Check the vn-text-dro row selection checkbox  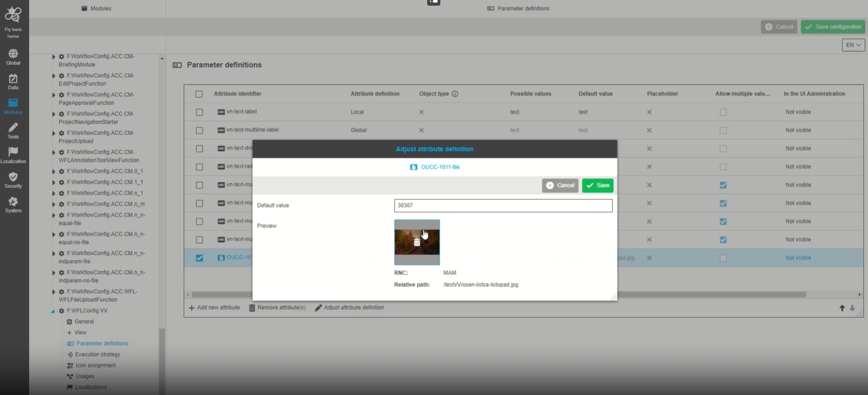[x=199, y=149]
